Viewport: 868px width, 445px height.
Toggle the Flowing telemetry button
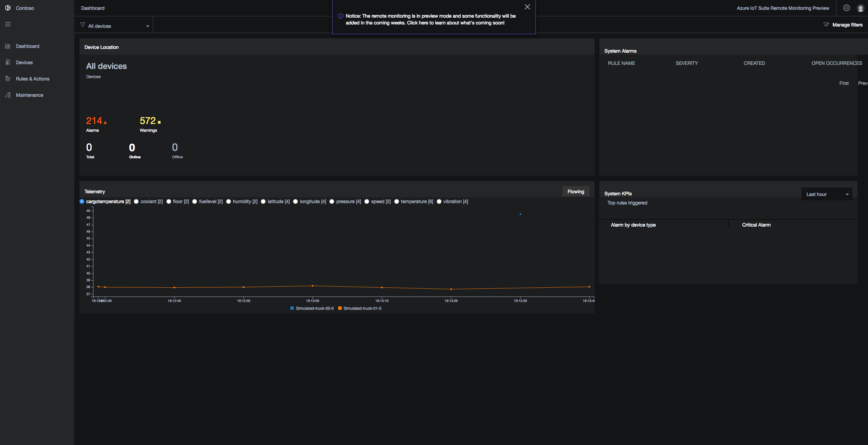576,192
